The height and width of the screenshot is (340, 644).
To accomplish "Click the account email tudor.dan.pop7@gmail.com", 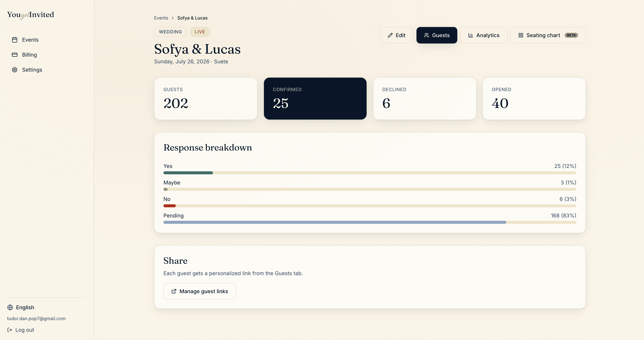I will [x=36, y=318].
